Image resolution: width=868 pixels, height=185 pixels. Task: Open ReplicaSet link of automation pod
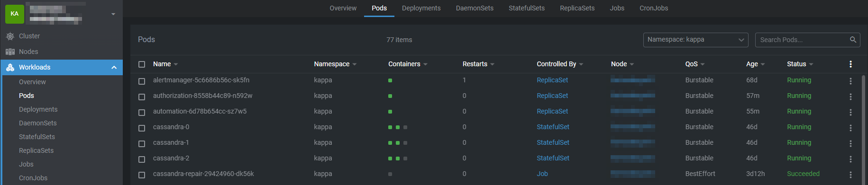[x=552, y=111]
